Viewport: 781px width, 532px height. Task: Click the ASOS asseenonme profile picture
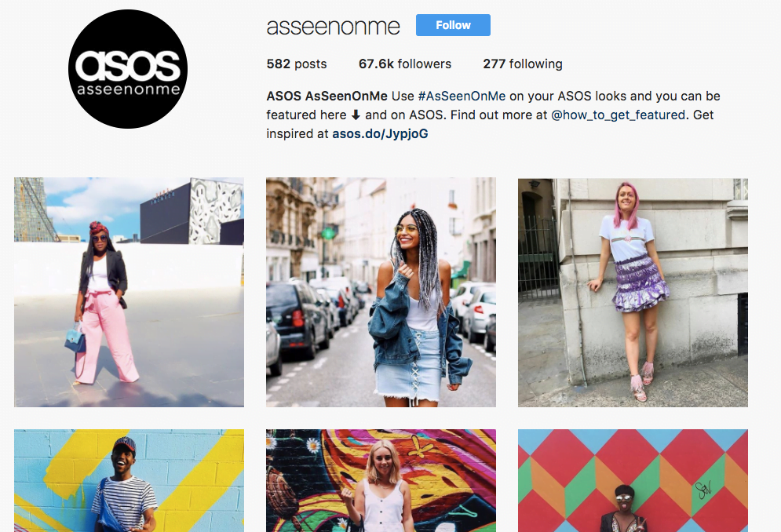(128, 69)
